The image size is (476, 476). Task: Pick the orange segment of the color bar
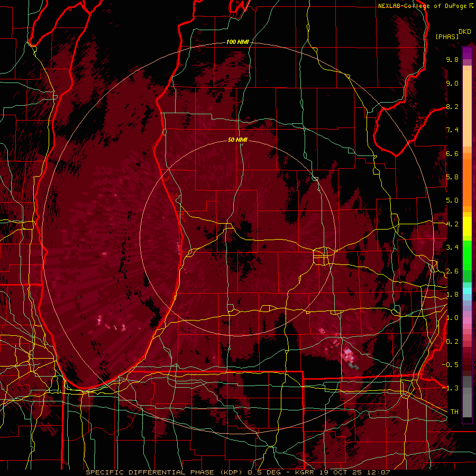point(467,182)
